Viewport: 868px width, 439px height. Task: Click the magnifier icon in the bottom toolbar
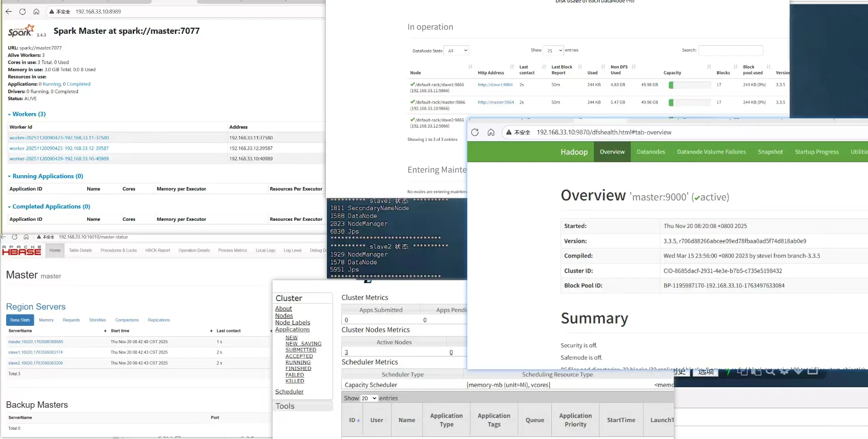[x=770, y=371]
